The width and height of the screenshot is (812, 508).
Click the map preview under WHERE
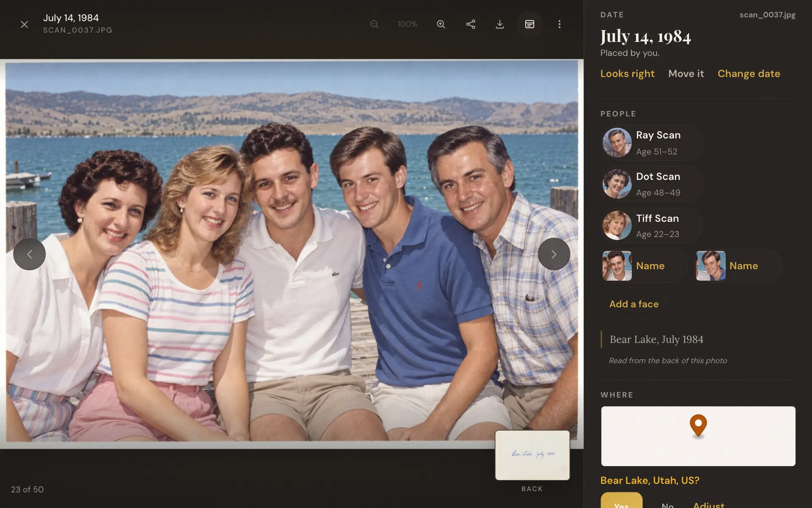coord(698,436)
